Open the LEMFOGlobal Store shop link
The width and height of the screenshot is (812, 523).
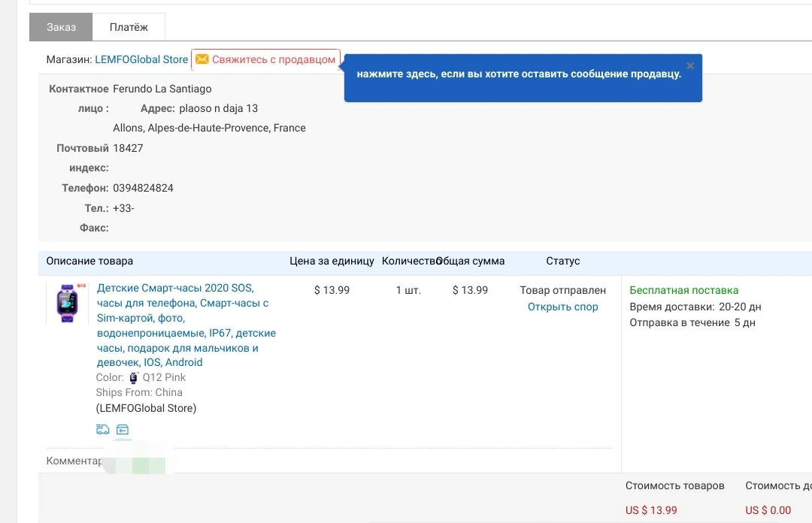(x=141, y=59)
